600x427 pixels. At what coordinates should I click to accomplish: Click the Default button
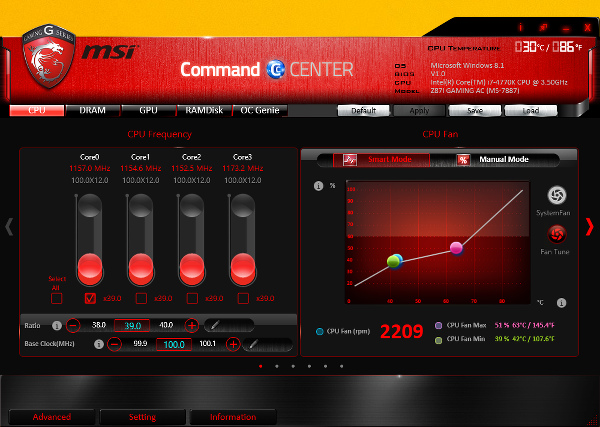(364, 111)
